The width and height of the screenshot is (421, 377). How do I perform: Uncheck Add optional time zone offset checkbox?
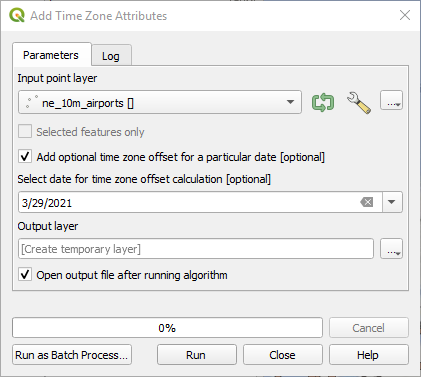[x=25, y=157]
